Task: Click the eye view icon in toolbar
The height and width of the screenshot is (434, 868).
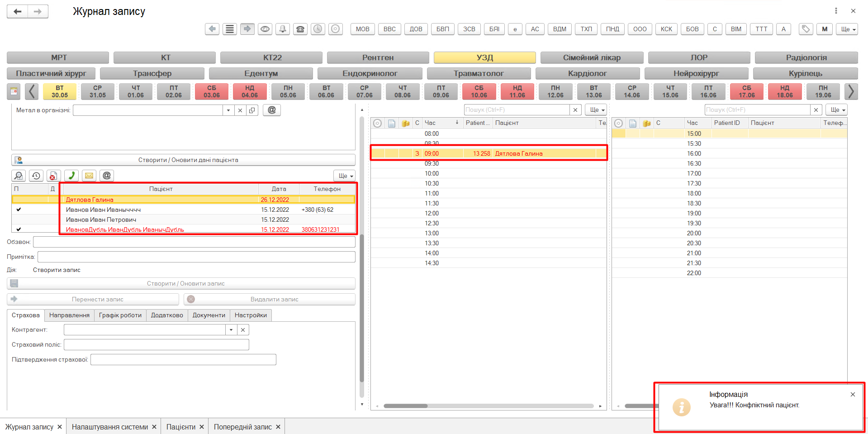Action: tap(265, 29)
